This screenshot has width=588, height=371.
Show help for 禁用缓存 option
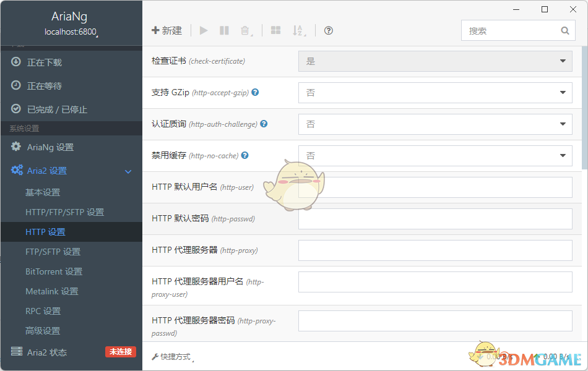point(245,155)
